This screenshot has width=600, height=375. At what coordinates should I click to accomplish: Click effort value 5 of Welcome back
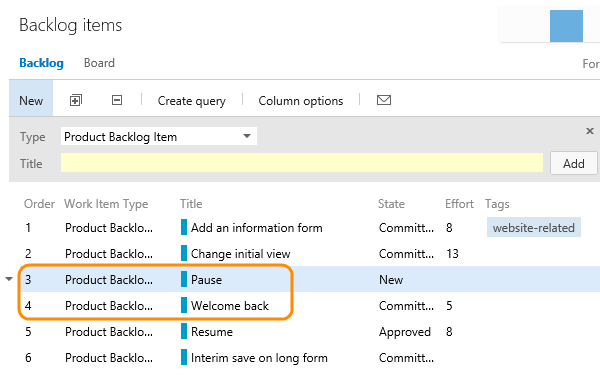click(449, 306)
